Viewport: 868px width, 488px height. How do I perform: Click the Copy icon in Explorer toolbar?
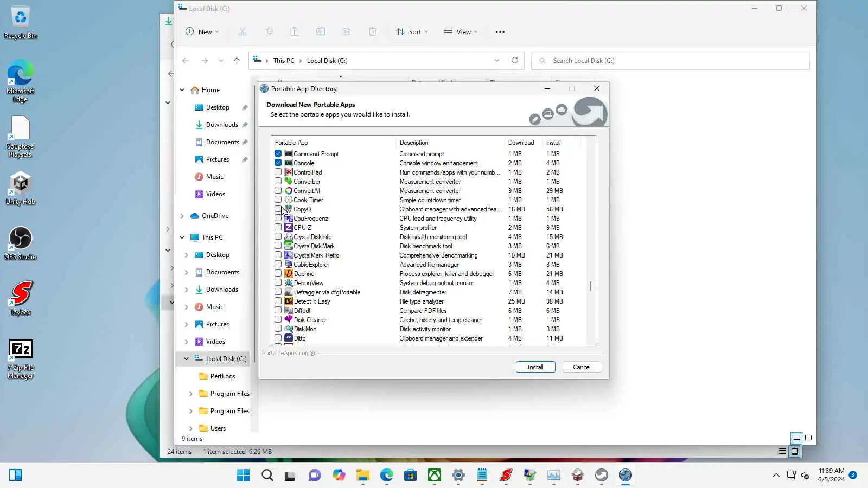point(269,31)
